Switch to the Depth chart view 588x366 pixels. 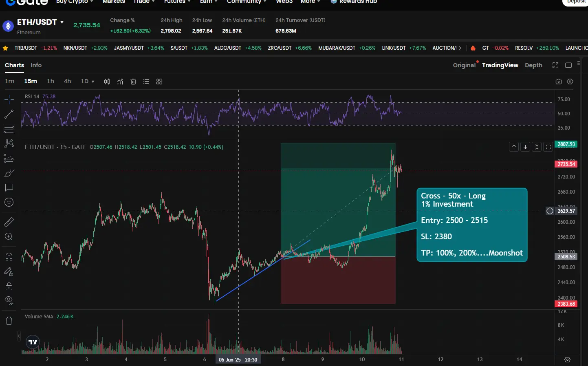(x=533, y=65)
